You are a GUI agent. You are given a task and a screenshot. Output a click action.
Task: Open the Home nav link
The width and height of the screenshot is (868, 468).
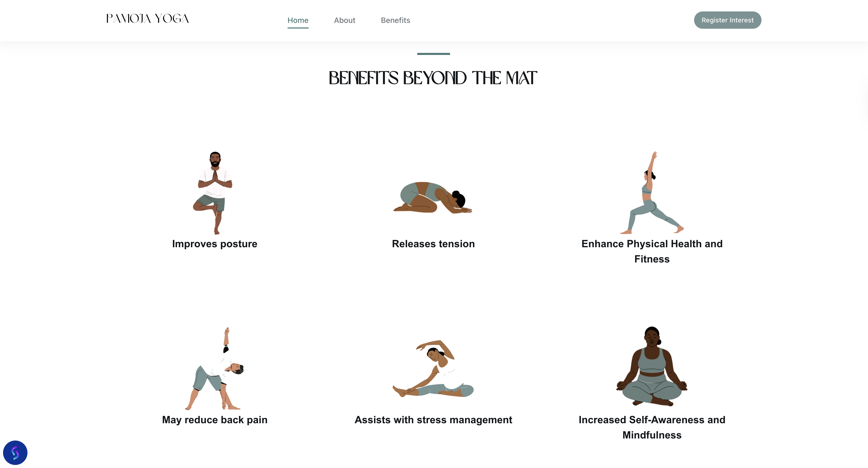(x=298, y=20)
